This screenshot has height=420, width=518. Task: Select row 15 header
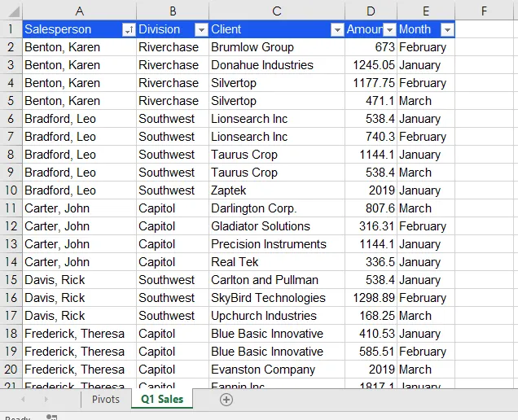click(x=11, y=280)
